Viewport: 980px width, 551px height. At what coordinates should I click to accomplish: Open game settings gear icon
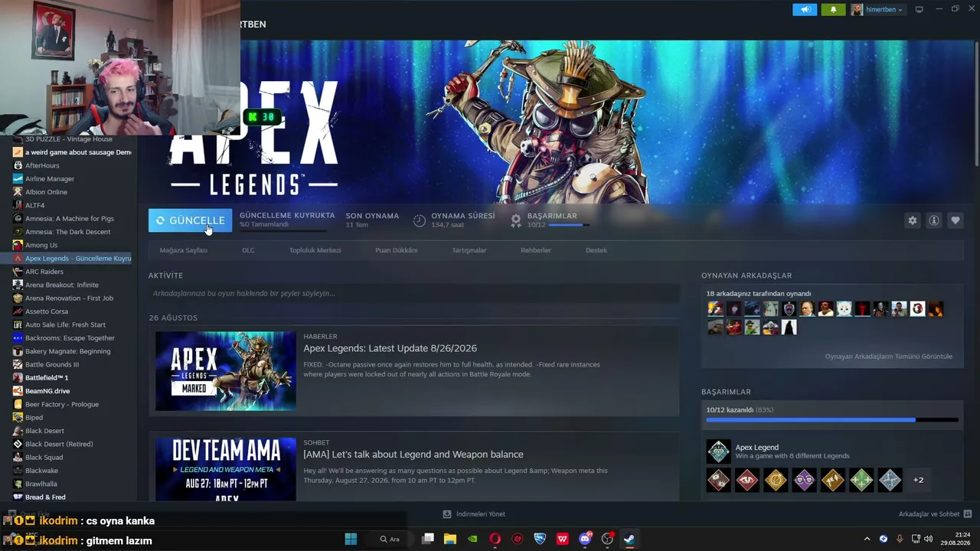(912, 220)
